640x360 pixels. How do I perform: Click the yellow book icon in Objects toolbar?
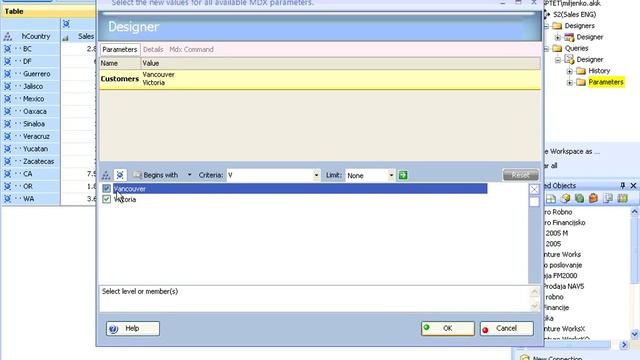(622, 199)
